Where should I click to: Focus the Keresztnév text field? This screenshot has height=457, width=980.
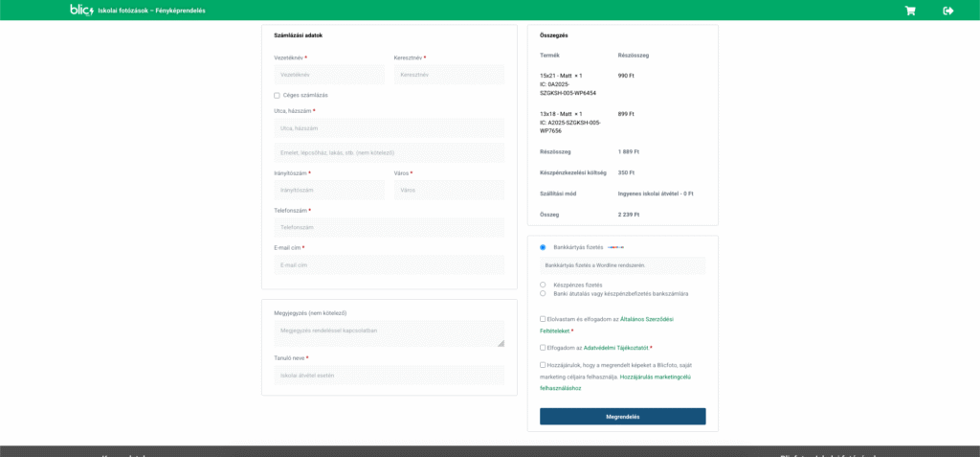[x=448, y=75]
